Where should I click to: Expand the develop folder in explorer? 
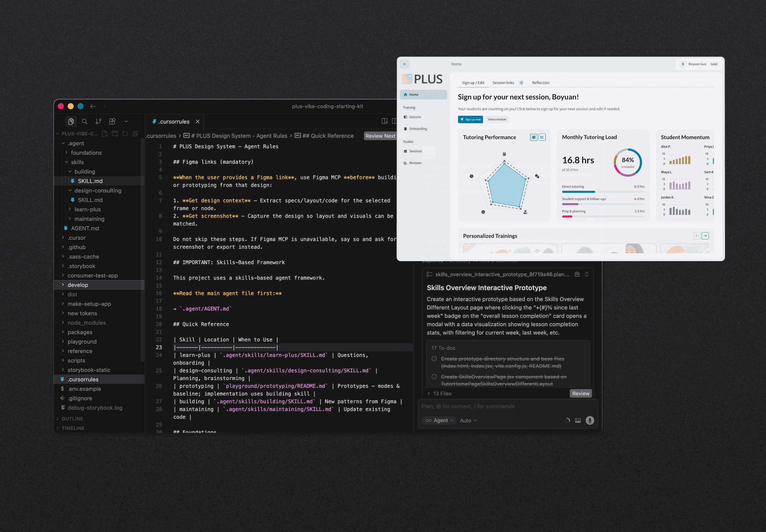click(x=78, y=285)
